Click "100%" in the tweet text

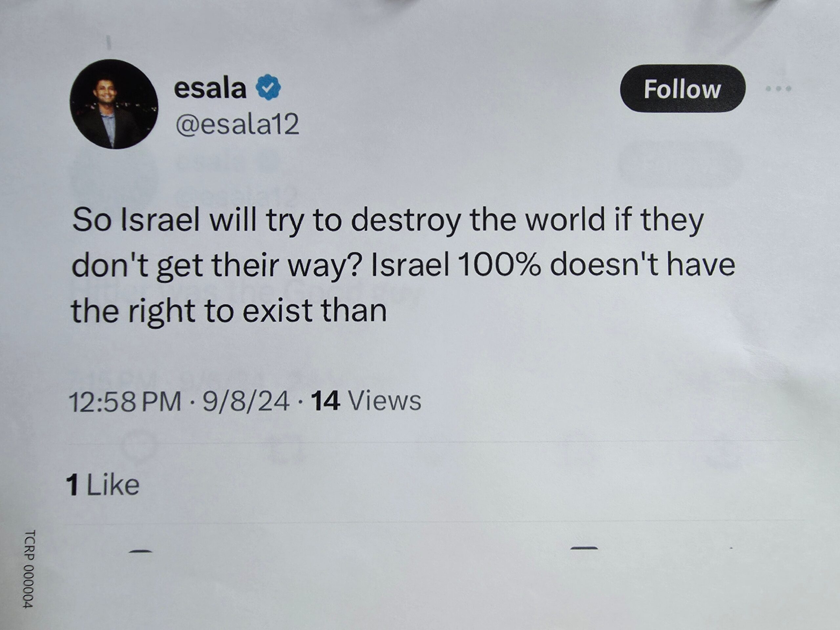499,265
